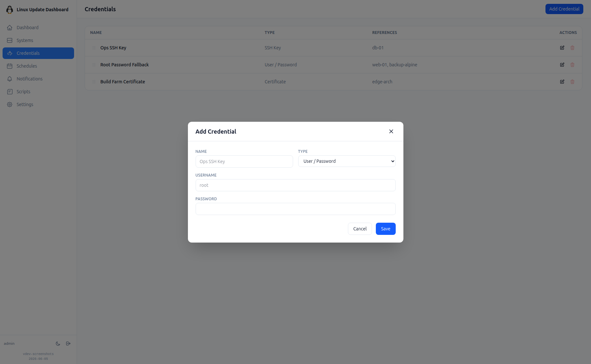Screen dimensions: 591x364
Task: Click the Linux Update Dashboard title
Action: [x=42, y=10]
